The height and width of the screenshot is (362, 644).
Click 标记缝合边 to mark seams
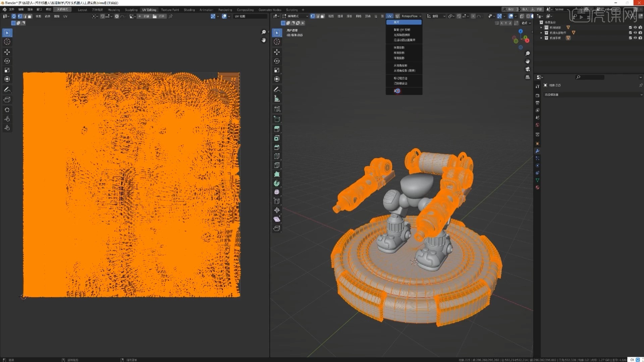pyautogui.click(x=400, y=78)
